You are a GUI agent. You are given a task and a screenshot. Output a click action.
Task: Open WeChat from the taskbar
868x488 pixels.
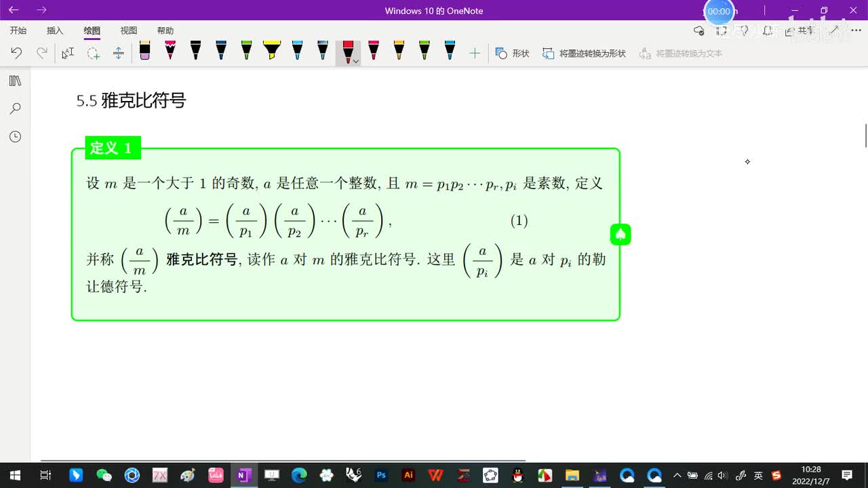tap(104, 475)
